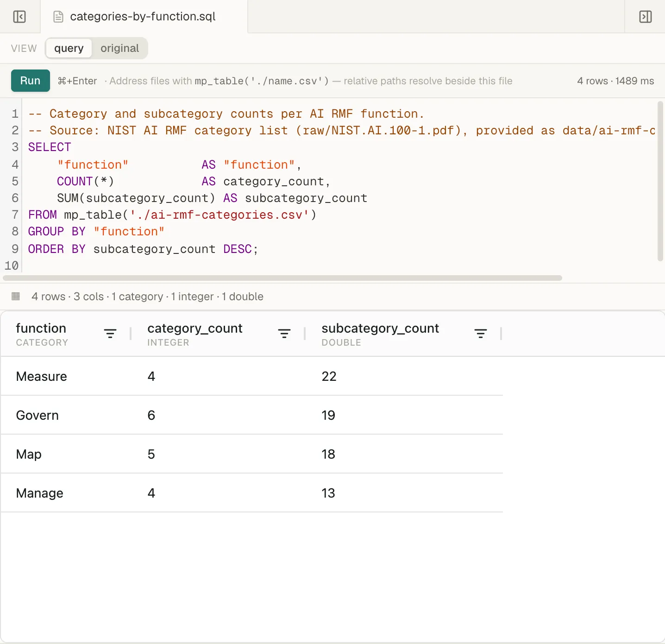This screenshot has width=665, height=644.
Task: Switch to the query view
Action: (x=69, y=48)
